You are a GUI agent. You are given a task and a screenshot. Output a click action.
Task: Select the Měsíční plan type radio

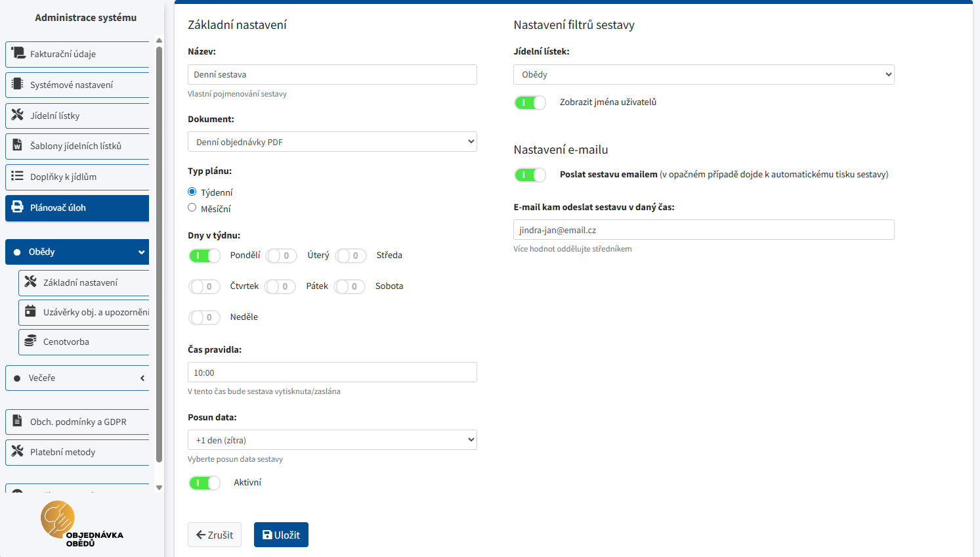click(192, 208)
